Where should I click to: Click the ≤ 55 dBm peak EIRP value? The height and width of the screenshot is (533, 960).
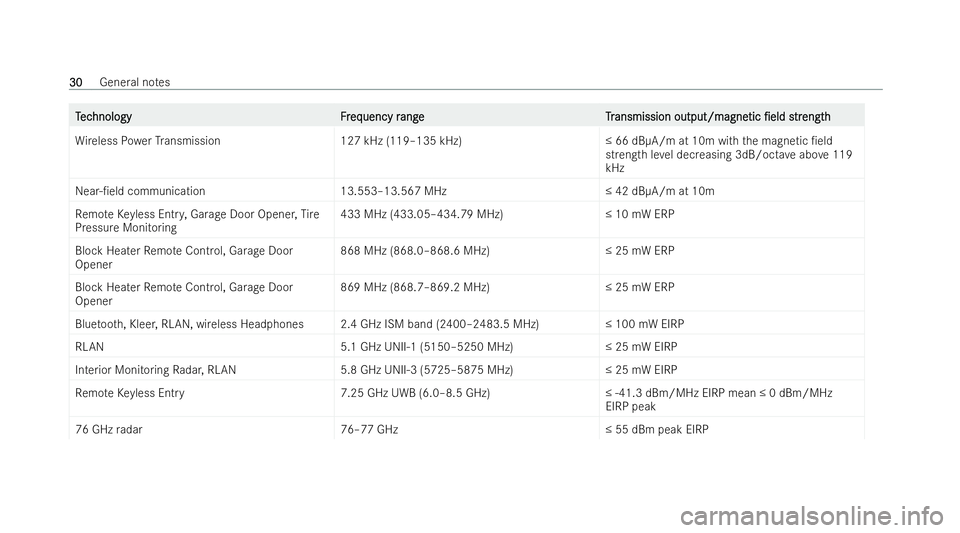click(657, 430)
